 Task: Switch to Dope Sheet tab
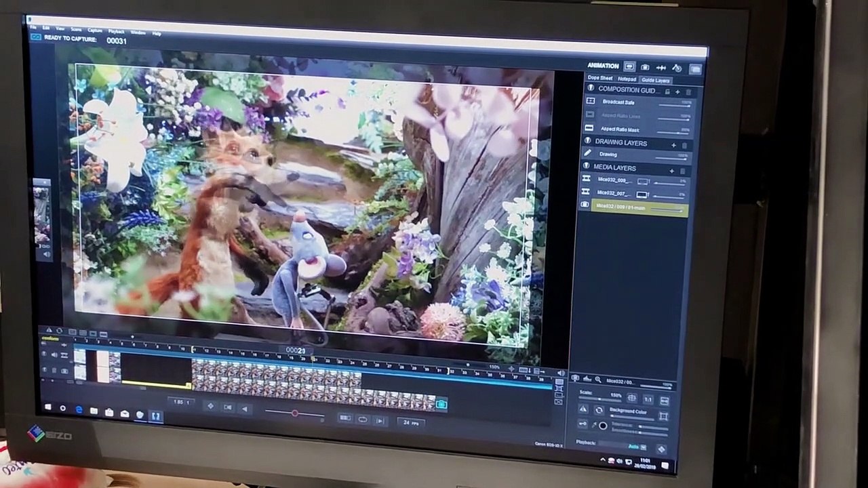[599, 79]
